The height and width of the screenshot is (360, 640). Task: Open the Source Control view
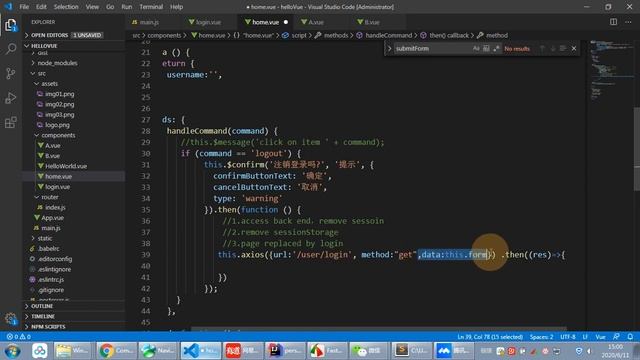[11, 73]
